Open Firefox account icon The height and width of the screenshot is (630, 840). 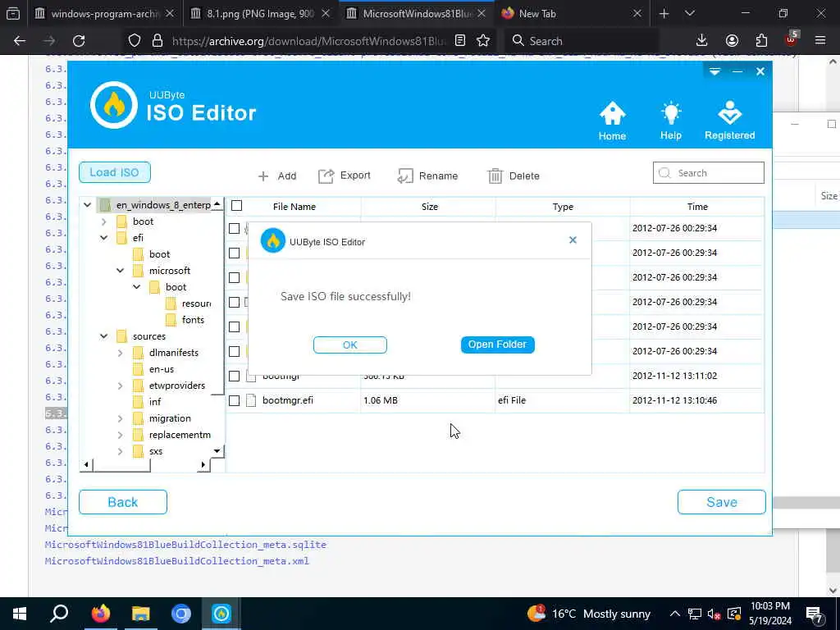point(732,41)
